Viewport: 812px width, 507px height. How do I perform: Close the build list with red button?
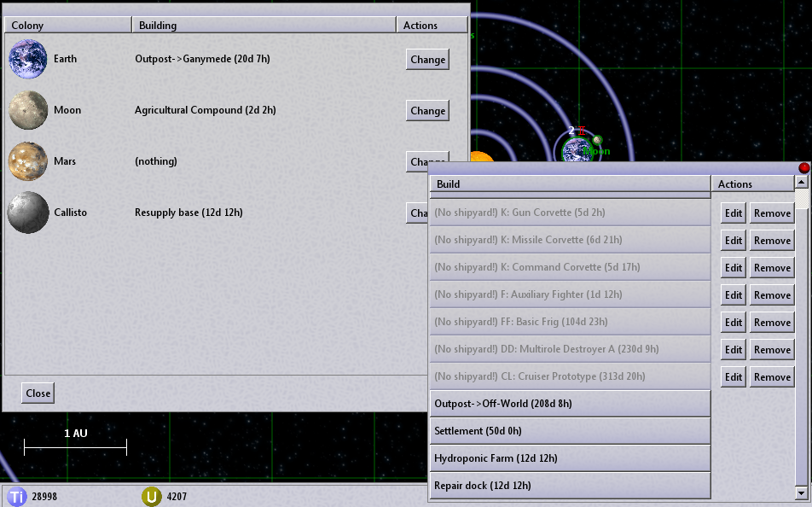click(x=803, y=168)
